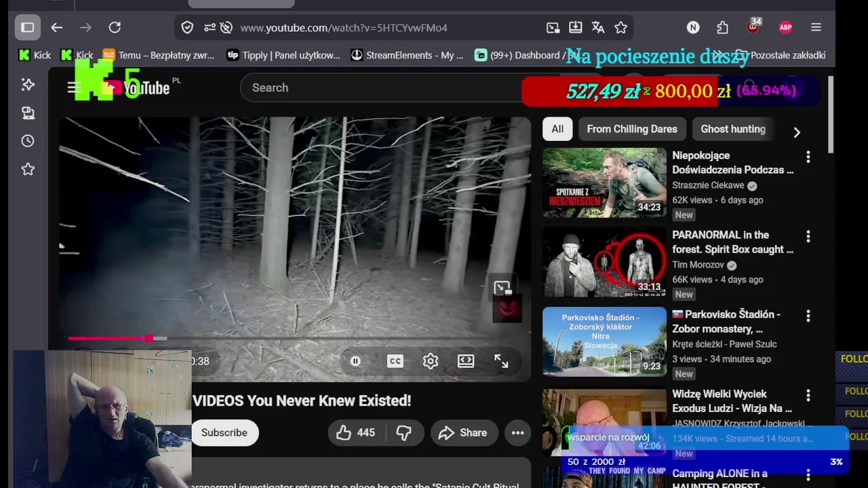Open options menu for PARANORMAL in the forest
This screenshot has height=488, width=868.
[808, 237]
